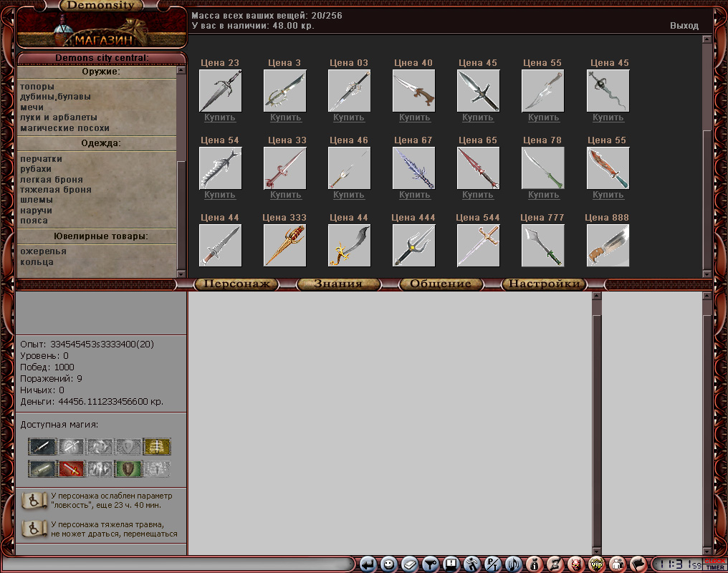This screenshot has width=728, height=573.
Task: Buy the green-handled blade Цена 78
Action: coord(544,195)
